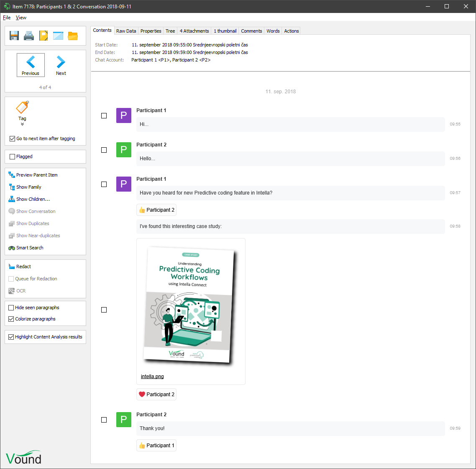Open the intella.png attachment link

[152, 377]
